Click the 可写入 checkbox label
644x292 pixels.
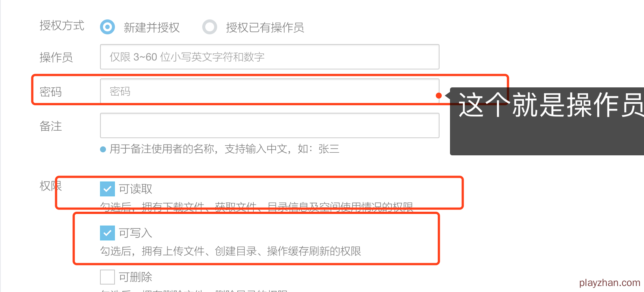pyautogui.click(x=135, y=233)
